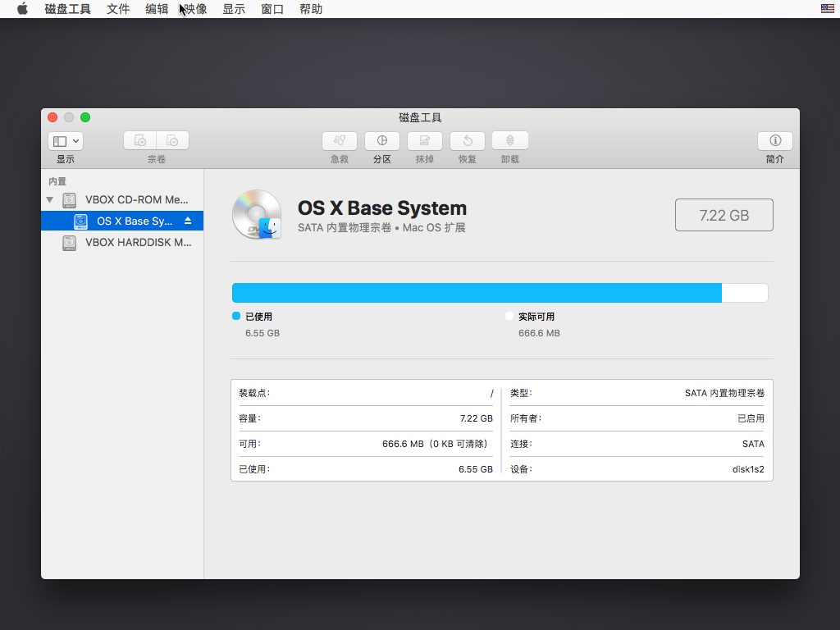Click the blue disk usage bar

point(477,293)
